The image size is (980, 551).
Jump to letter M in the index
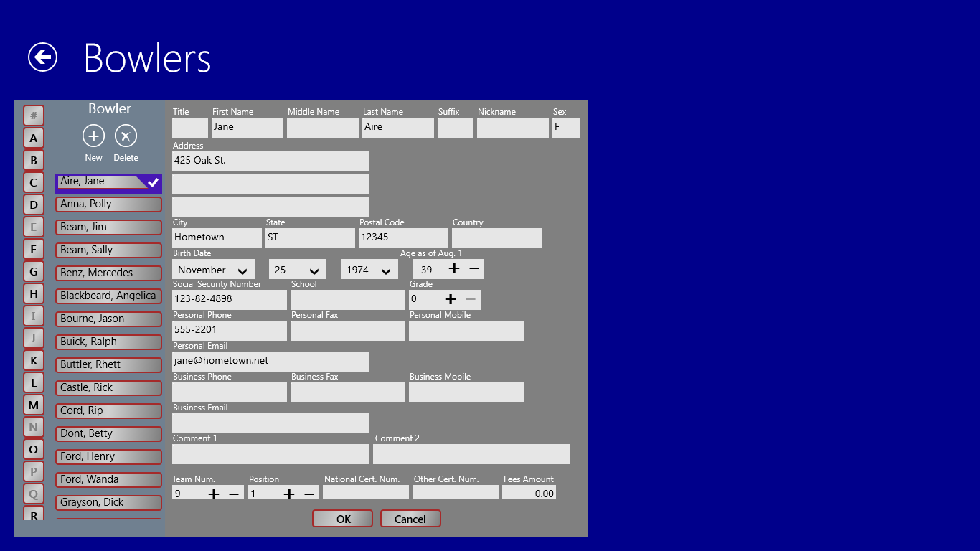(x=34, y=405)
